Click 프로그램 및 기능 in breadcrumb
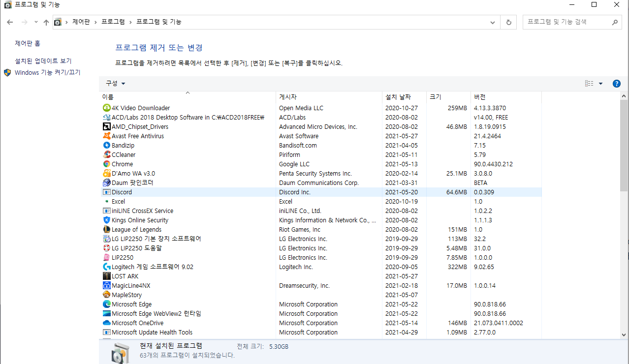The width and height of the screenshot is (629, 364). 159,22
